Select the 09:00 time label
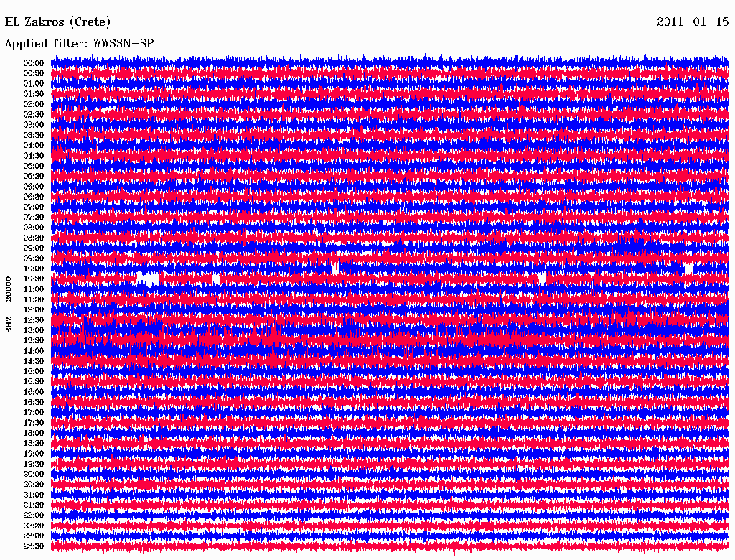This screenshot has width=735, height=560. pos(34,248)
